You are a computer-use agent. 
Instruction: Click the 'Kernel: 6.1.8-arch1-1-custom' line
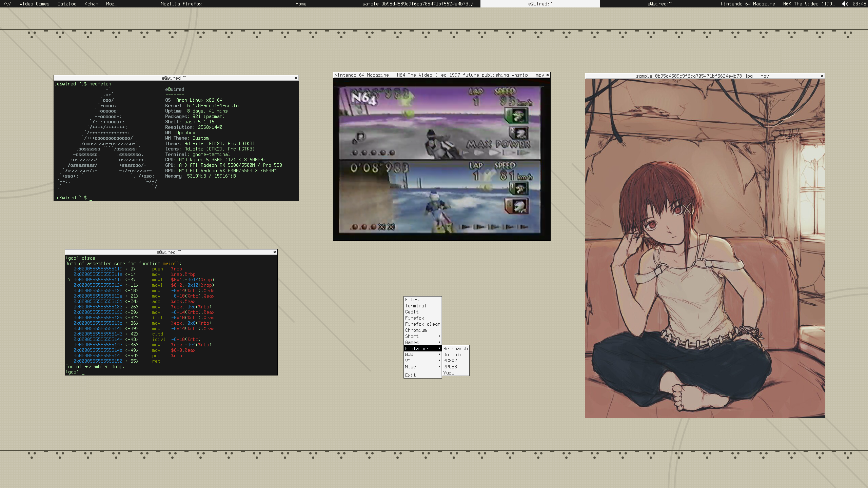(x=203, y=105)
